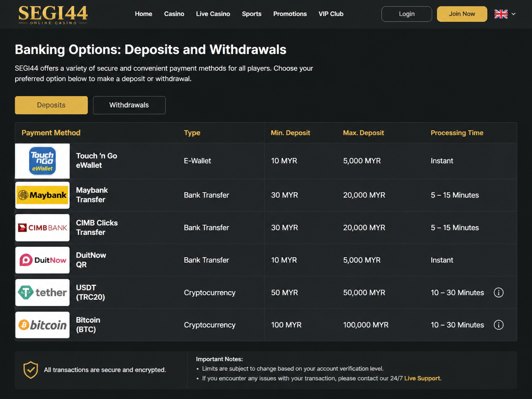The width and height of the screenshot is (532, 399).
Task: Select the USDT (TRC20) name
Action: click(x=90, y=292)
